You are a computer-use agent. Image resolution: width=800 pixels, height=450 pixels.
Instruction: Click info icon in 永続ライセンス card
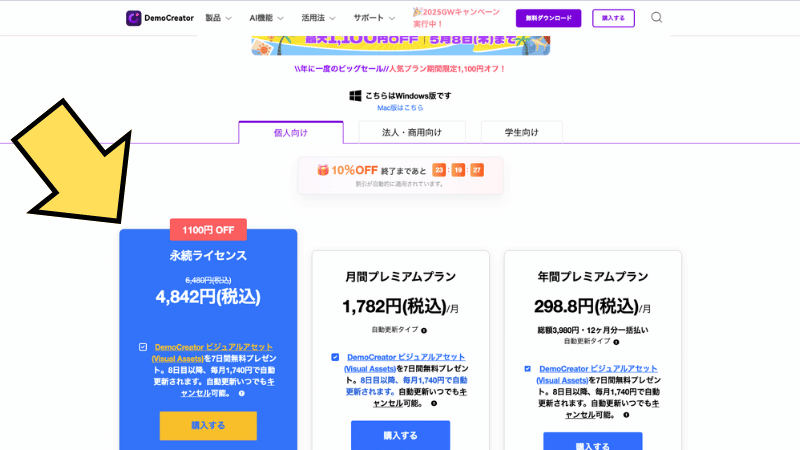click(241, 393)
